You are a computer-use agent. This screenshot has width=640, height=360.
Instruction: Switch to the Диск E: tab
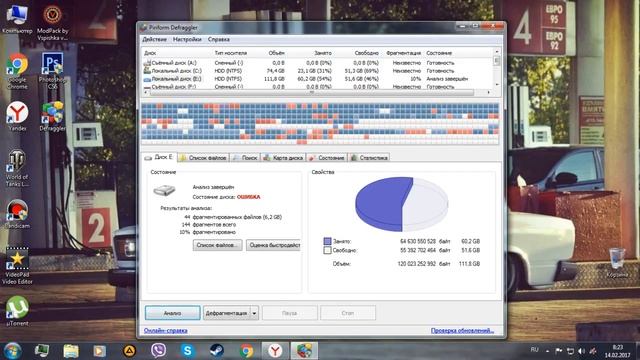(x=159, y=157)
